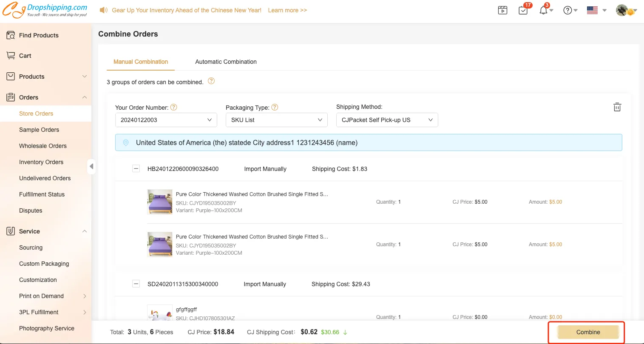Follow the Learn more announcement link
The image size is (644, 344).
coord(287,10)
